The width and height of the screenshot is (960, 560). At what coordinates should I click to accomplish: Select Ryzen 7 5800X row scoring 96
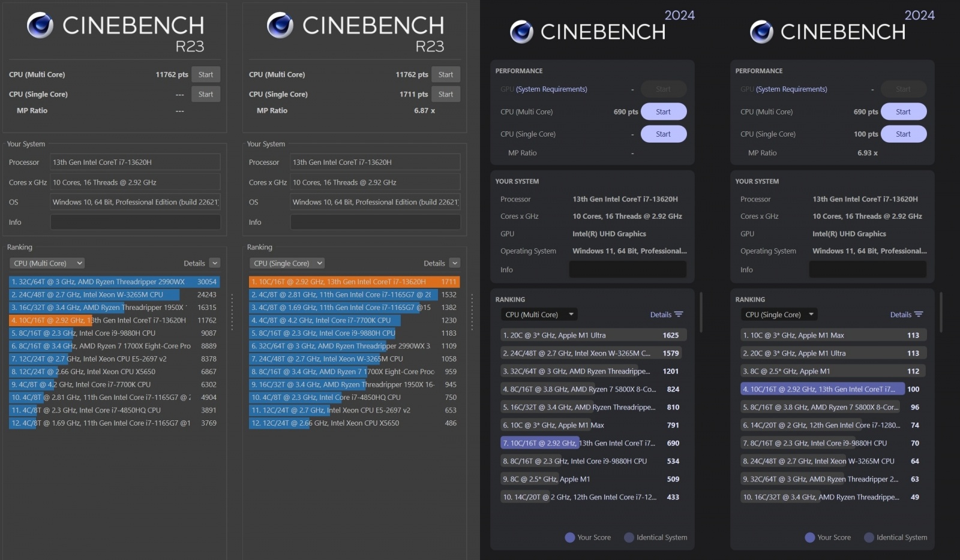[833, 407]
